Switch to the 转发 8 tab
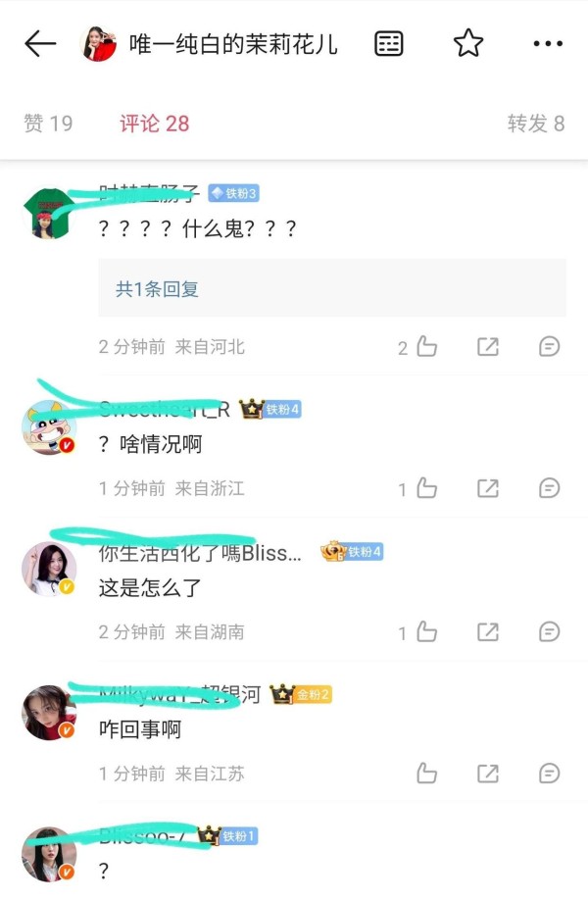This screenshot has width=588, height=900. pyautogui.click(x=536, y=123)
